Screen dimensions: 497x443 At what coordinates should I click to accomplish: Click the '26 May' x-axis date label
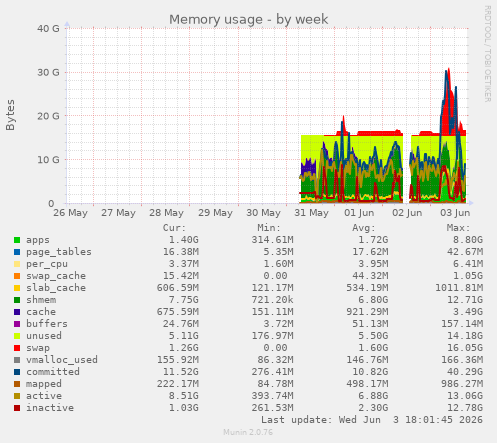point(70,213)
